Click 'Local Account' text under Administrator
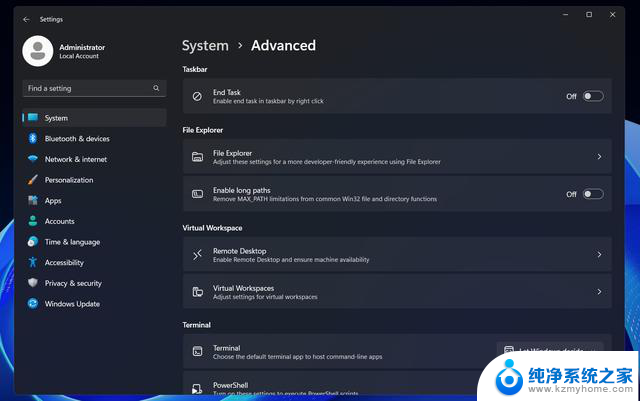The width and height of the screenshot is (640, 401). tap(79, 56)
